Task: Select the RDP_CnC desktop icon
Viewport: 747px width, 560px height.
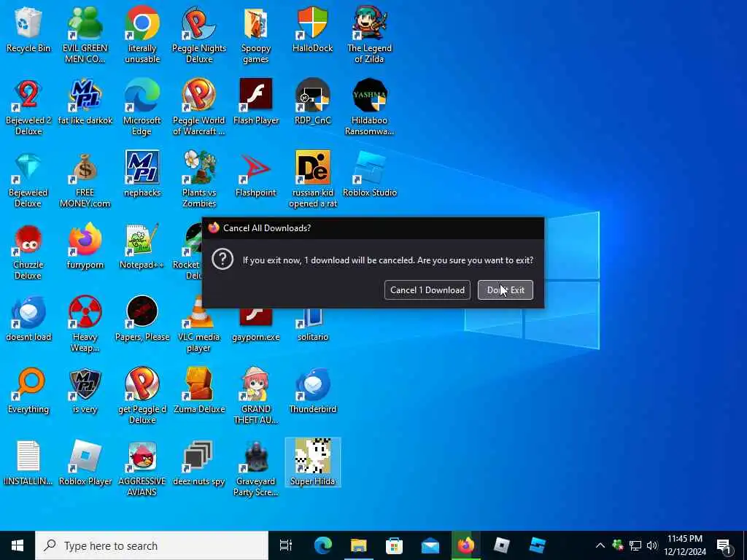Action: click(x=312, y=102)
